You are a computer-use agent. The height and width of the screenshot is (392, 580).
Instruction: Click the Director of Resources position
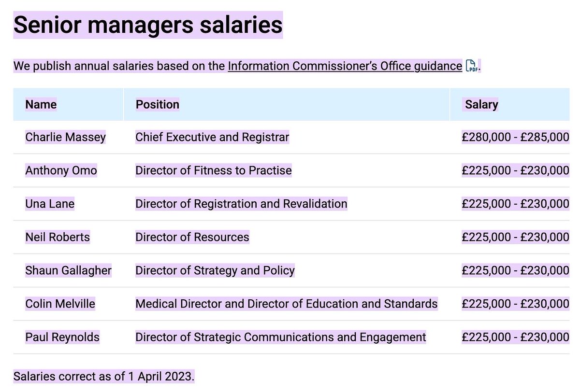pyautogui.click(x=192, y=237)
